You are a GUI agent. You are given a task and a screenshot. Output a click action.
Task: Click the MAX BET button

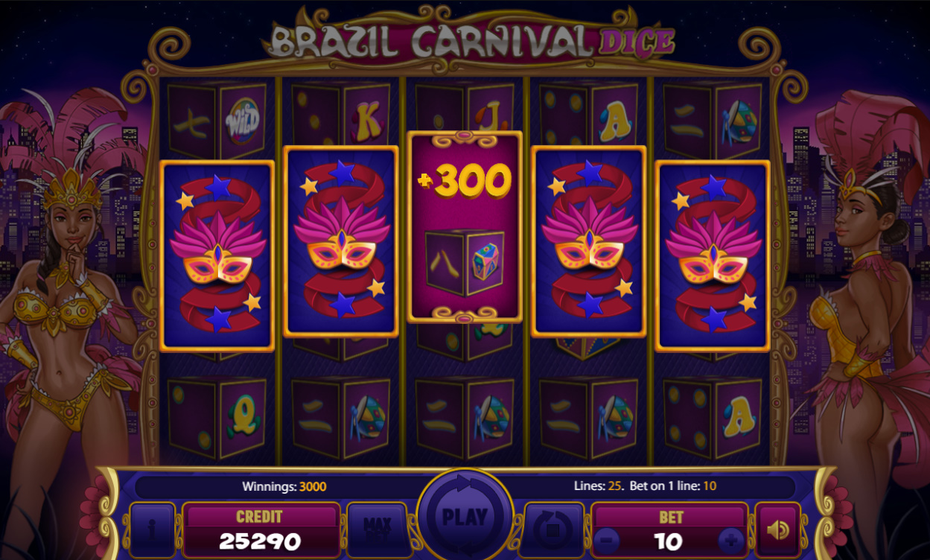[x=378, y=529]
